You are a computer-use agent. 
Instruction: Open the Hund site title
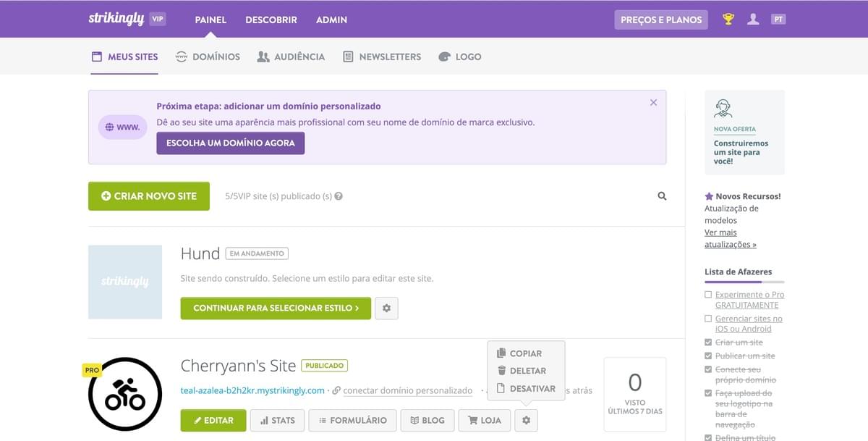200,253
